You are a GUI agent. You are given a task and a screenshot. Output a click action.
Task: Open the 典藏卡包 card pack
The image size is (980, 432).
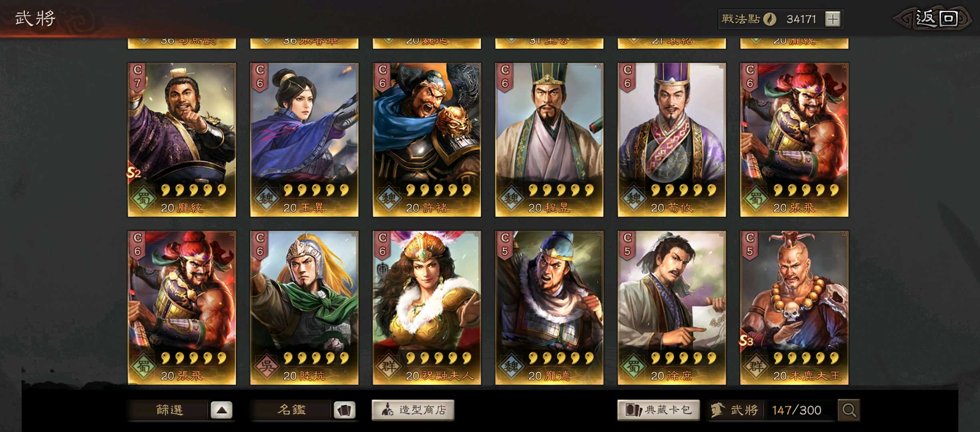659,410
